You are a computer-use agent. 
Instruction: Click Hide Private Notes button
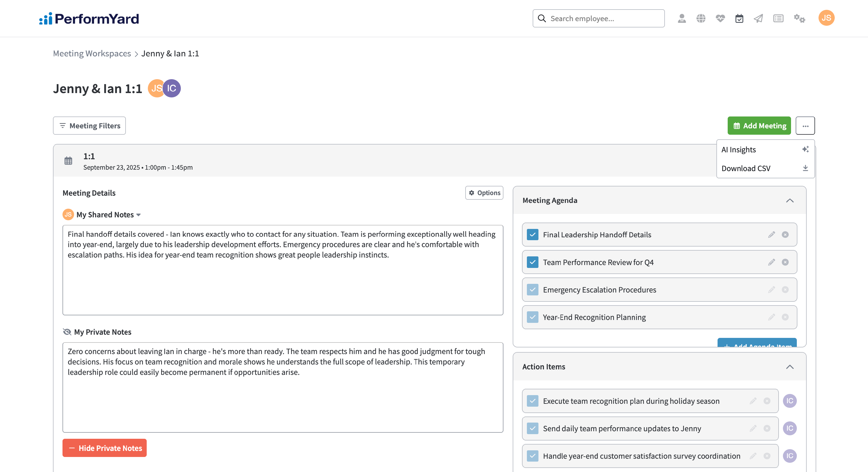coord(104,448)
